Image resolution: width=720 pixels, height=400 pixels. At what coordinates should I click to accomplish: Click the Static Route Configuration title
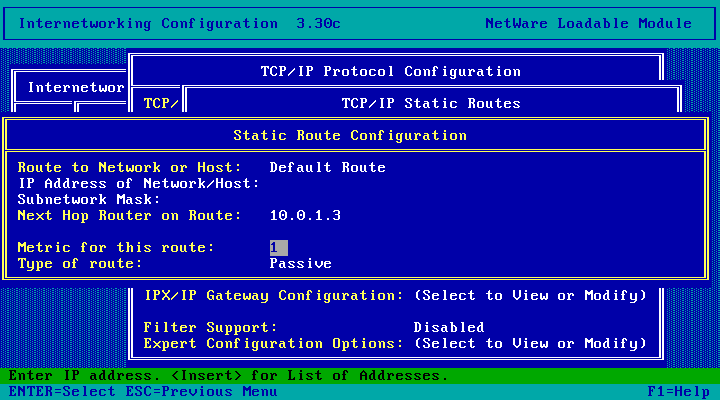(x=350, y=135)
